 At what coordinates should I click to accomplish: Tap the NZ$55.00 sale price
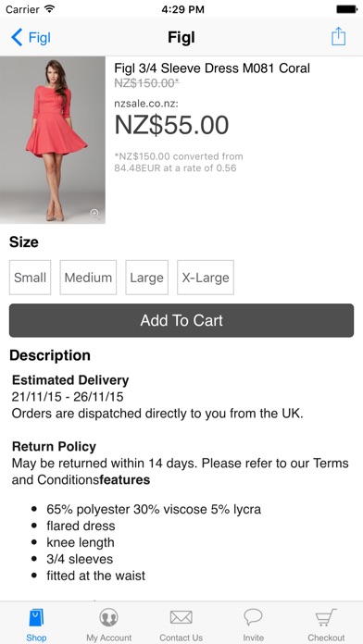(x=171, y=125)
